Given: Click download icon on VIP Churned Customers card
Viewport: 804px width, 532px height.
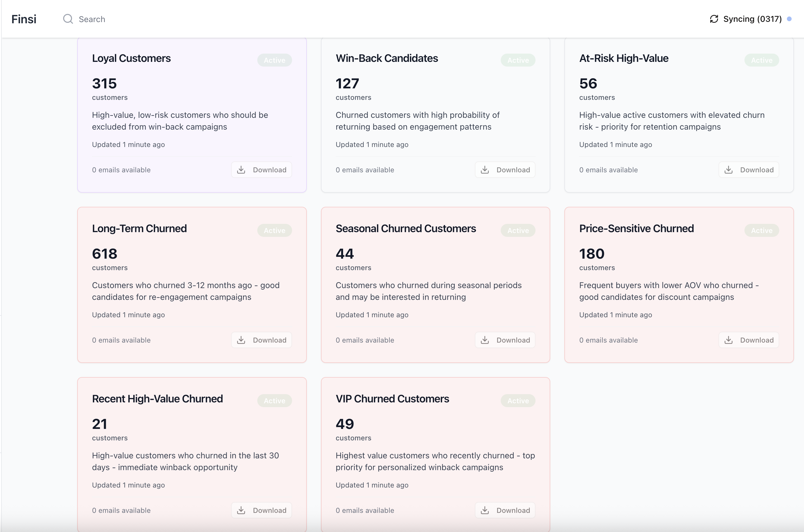Looking at the screenshot, I should coord(485,510).
